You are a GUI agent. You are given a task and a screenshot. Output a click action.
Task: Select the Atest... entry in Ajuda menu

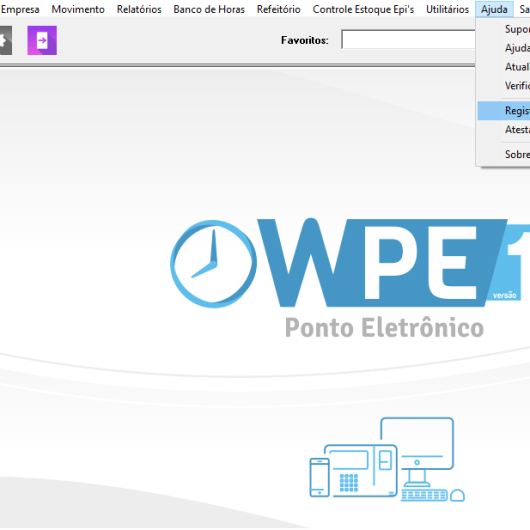(x=504, y=129)
